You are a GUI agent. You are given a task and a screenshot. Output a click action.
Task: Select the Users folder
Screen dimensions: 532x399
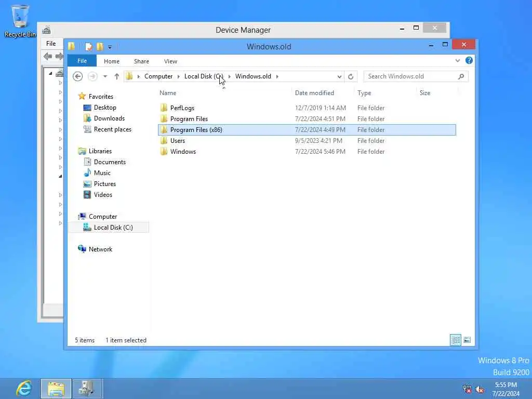point(307,140)
